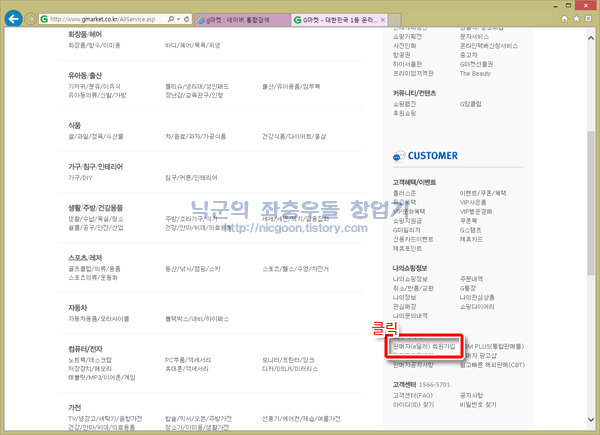Open 출산/유아용품/임부복 subcategory
The height and width of the screenshot is (435, 600).
point(291,86)
